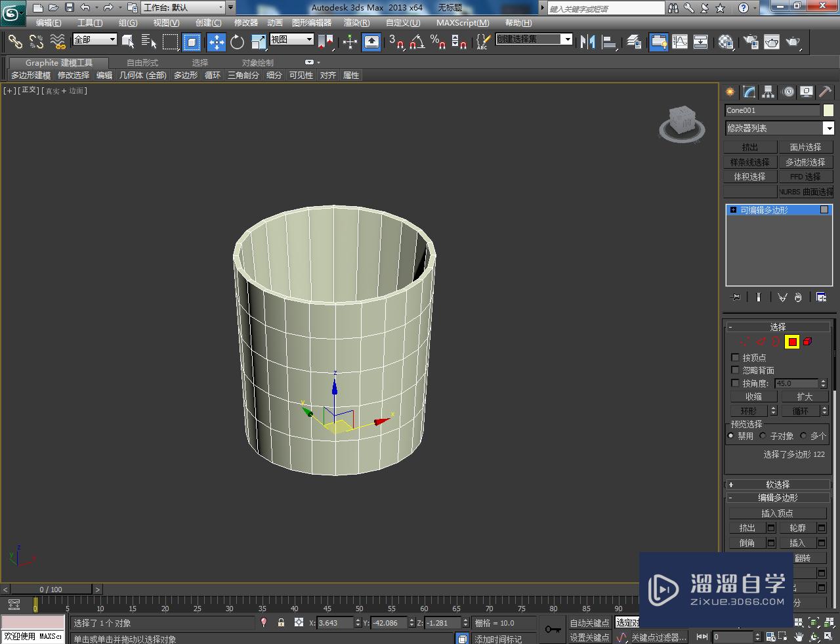Activate the Select and Scale tool
The width and height of the screenshot is (840, 644).
point(258,42)
